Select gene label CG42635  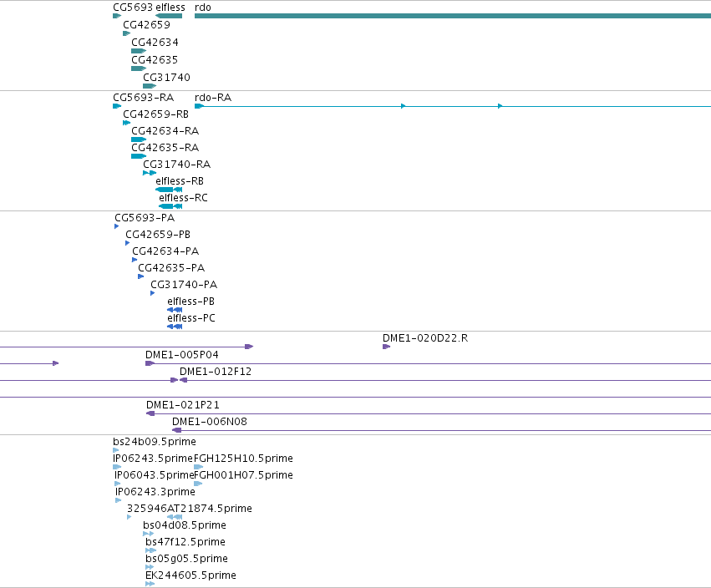pos(155,60)
